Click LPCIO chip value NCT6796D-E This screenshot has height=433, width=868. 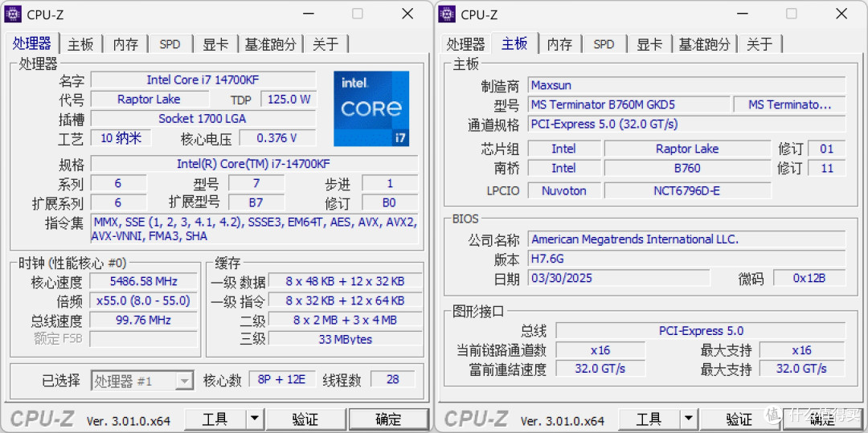point(687,190)
